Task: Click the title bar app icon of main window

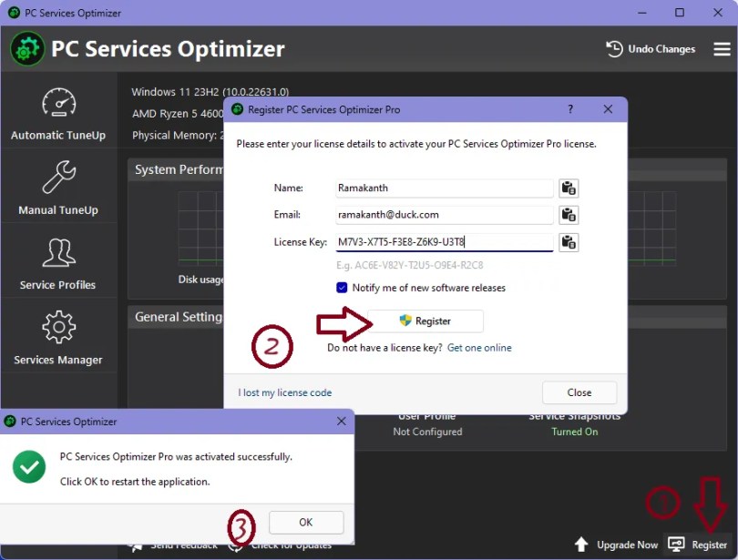Action: coord(14,13)
